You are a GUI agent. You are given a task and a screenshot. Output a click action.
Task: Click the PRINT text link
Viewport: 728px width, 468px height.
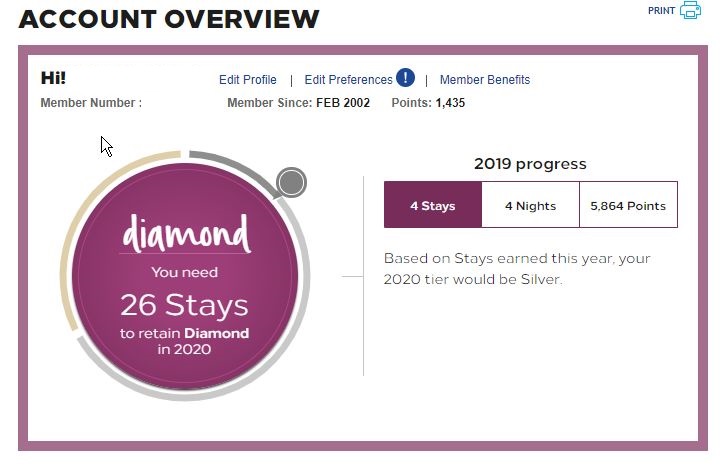tap(661, 11)
